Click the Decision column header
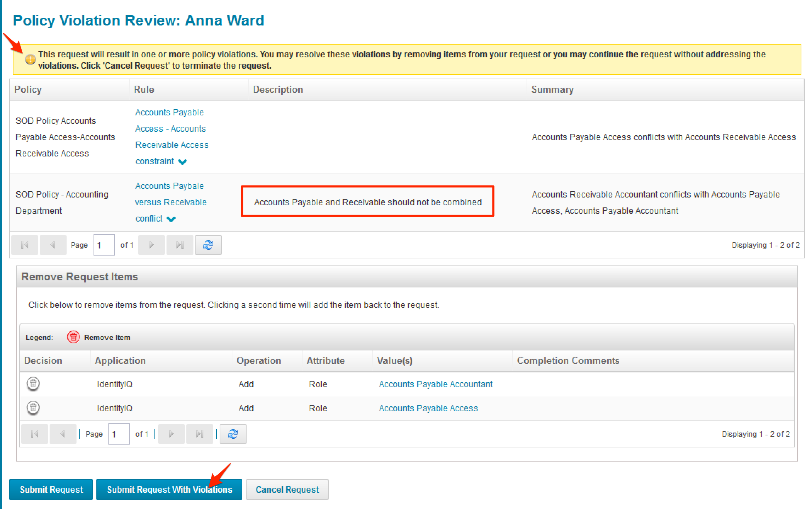 click(x=55, y=361)
